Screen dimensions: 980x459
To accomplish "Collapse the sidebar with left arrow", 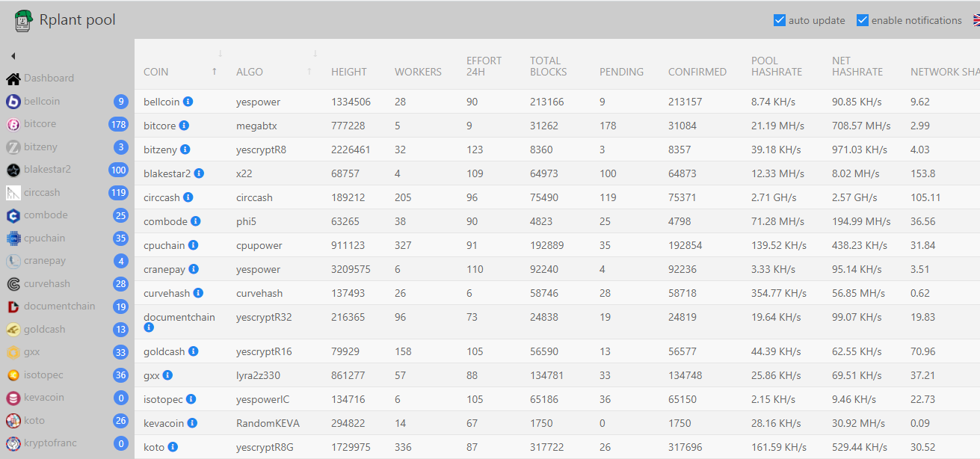I will (13, 56).
